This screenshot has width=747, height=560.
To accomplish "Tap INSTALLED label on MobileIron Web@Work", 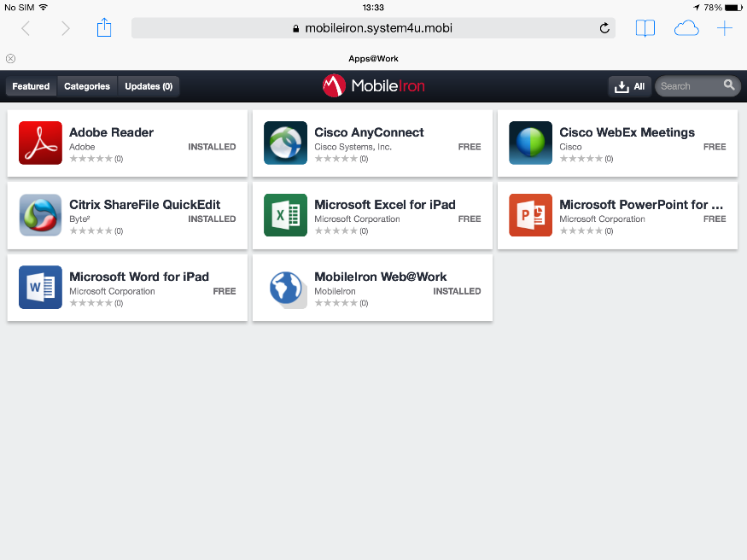I will coord(457,291).
